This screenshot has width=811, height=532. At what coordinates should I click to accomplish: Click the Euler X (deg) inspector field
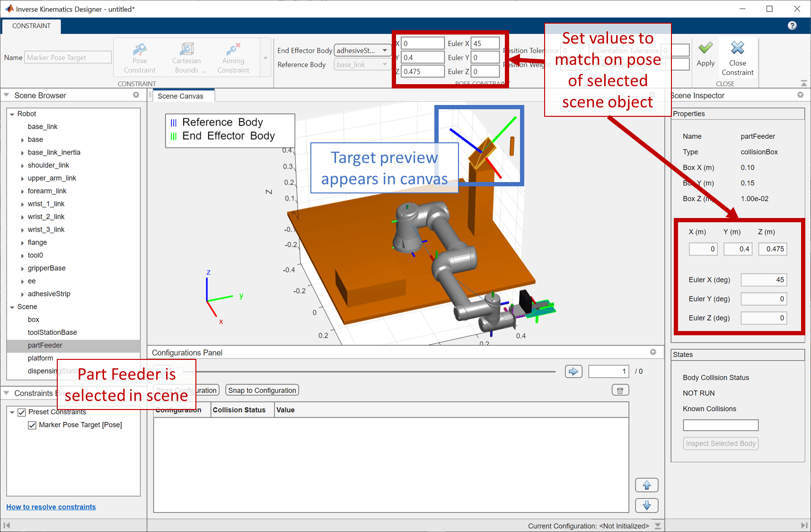click(764, 280)
